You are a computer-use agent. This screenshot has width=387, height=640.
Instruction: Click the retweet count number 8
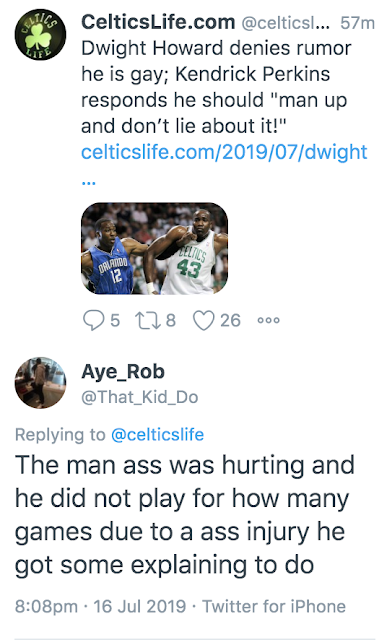(171, 320)
